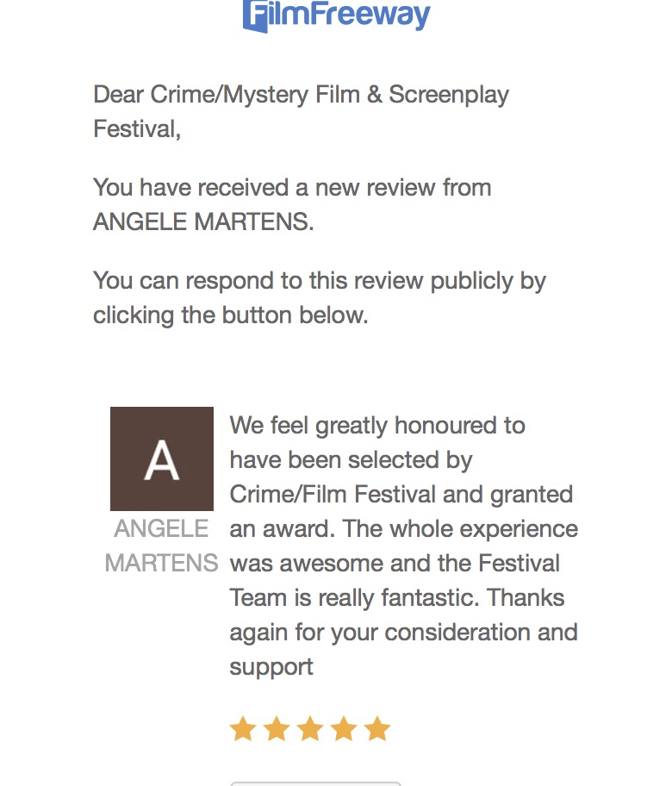Click ANGELE MARTENS name under the avatar
Image resolution: width=672 pixels, height=786 pixels.
coord(162,546)
